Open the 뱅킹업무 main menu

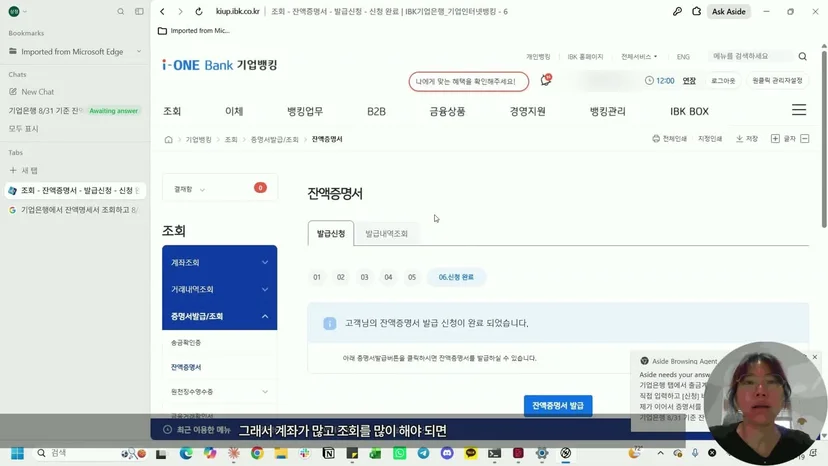[x=305, y=111]
